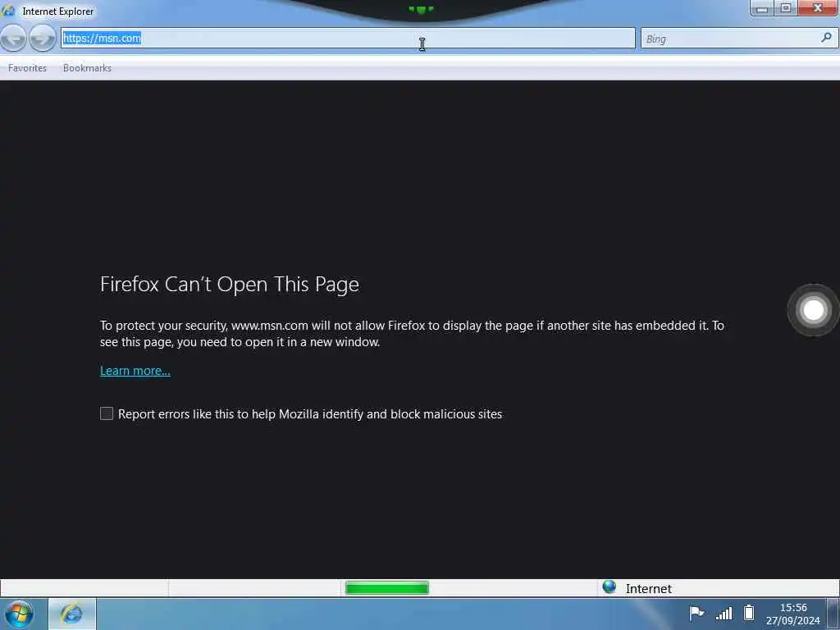Click the green loading progress bar

(387, 588)
